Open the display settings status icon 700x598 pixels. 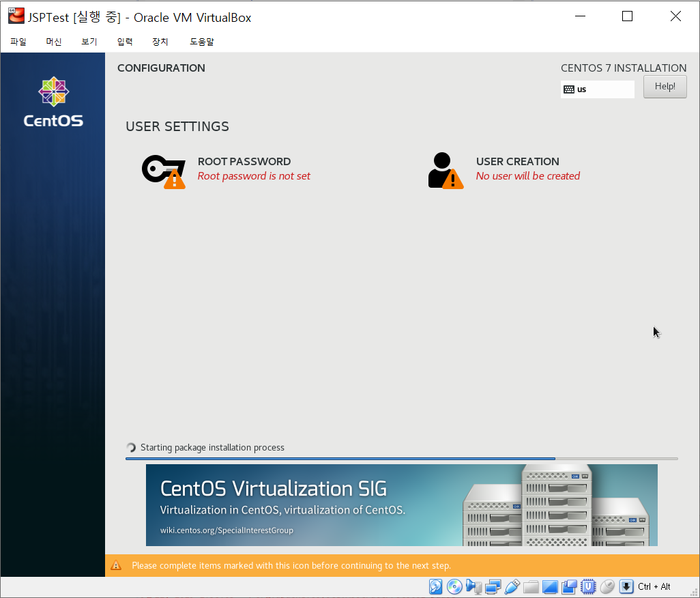pyautogui.click(x=550, y=586)
